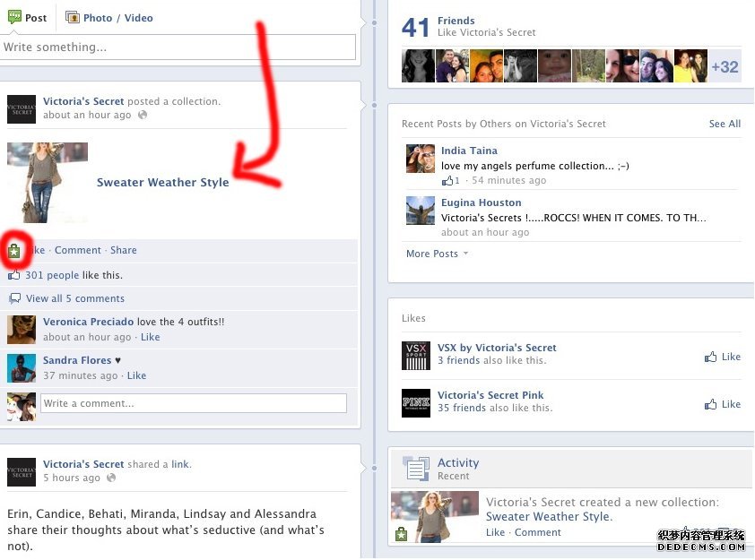Open Eugina Houston's profile name
The height and width of the screenshot is (560, 755).
[x=481, y=202]
